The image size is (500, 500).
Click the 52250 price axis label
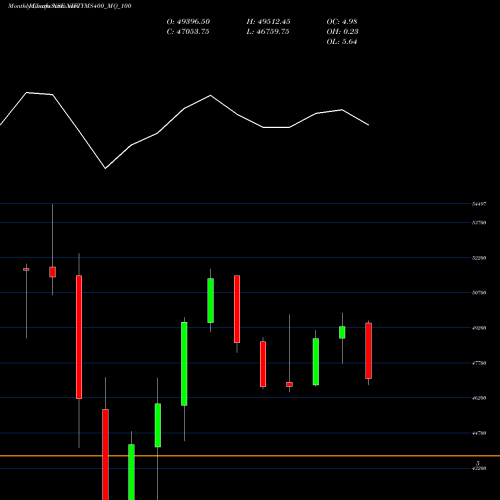click(x=479, y=258)
